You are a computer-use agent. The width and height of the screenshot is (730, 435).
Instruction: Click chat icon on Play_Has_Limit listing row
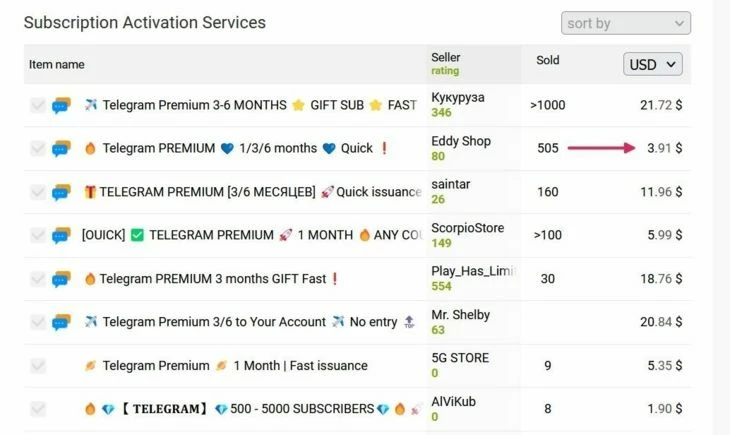pyautogui.click(x=61, y=279)
